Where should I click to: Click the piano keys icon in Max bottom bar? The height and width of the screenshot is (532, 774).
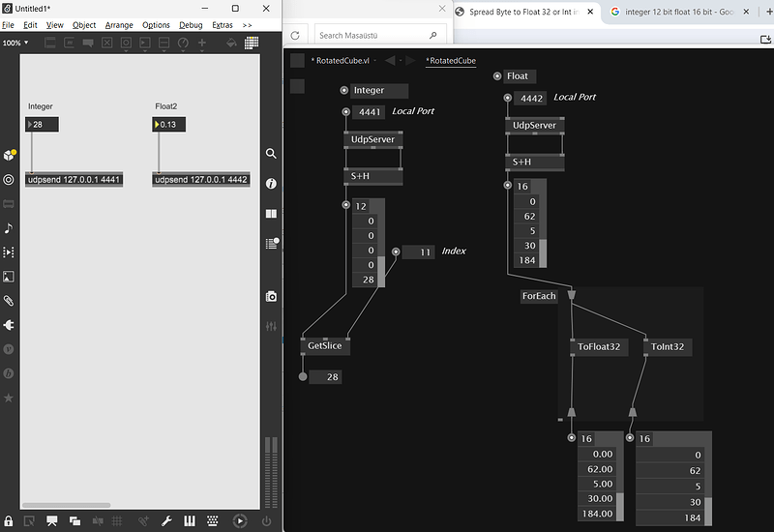click(189, 520)
